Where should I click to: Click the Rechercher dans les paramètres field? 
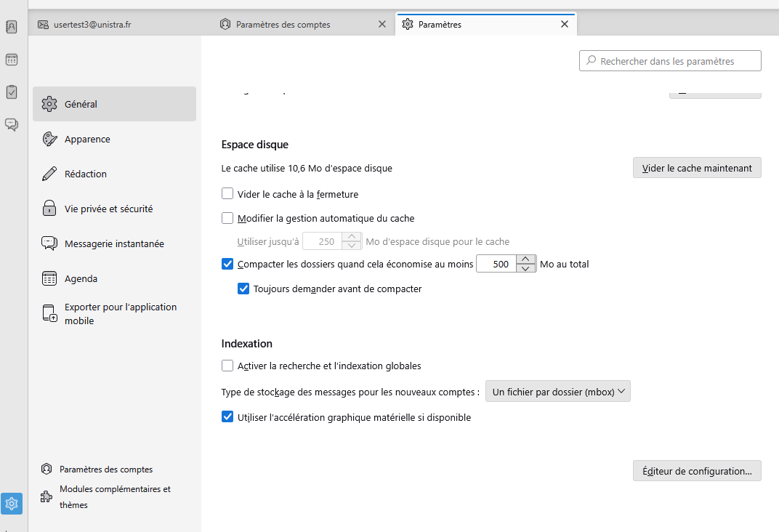tap(670, 61)
